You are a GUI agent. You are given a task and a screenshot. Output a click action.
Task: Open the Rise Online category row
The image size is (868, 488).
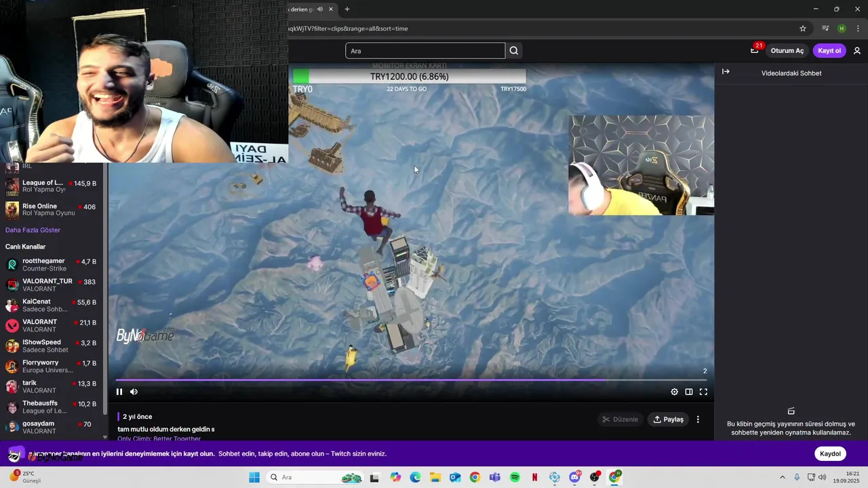(52, 209)
